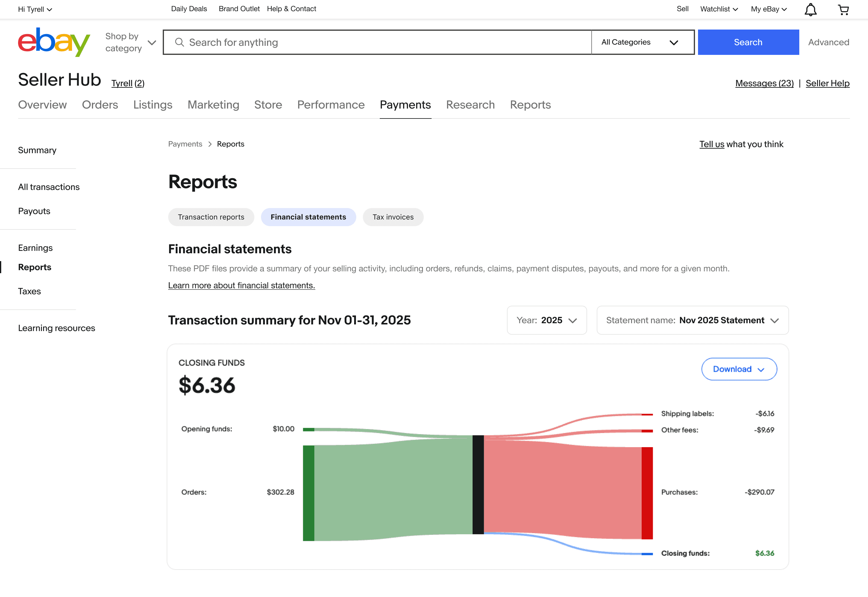
Task: Go to the Orders tab in Seller Hub
Action: 100,105
